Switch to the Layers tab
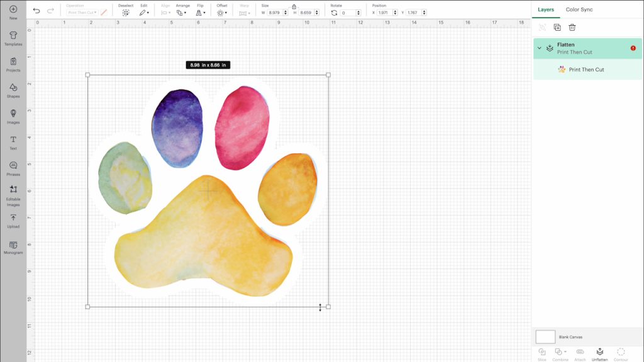The height and width of the screenshot is (362, 644). pos(545,9)
